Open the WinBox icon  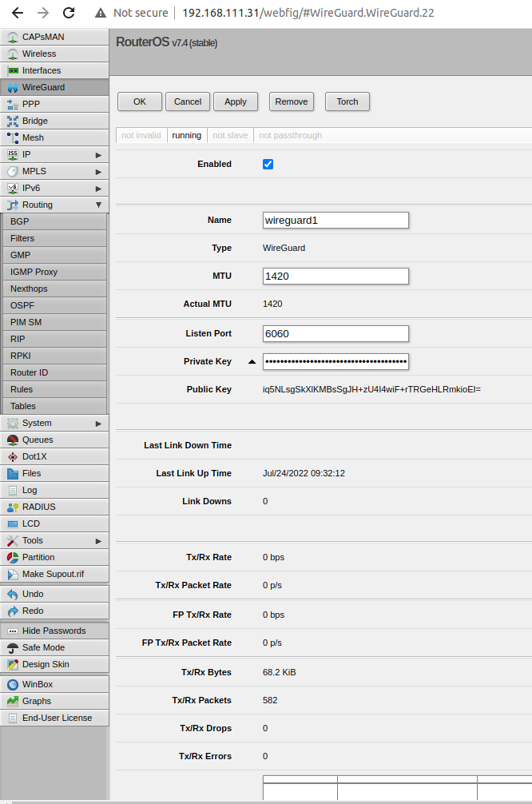12,685
